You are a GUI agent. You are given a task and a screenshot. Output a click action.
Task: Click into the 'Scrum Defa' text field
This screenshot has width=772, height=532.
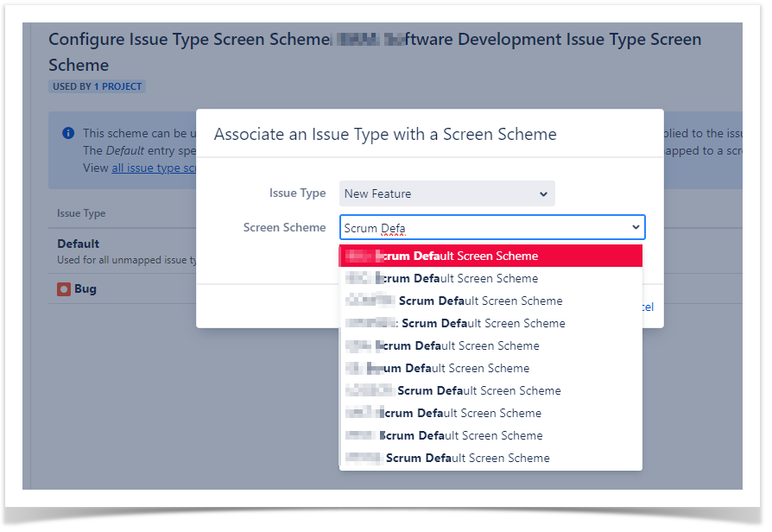tap(484, 228)
